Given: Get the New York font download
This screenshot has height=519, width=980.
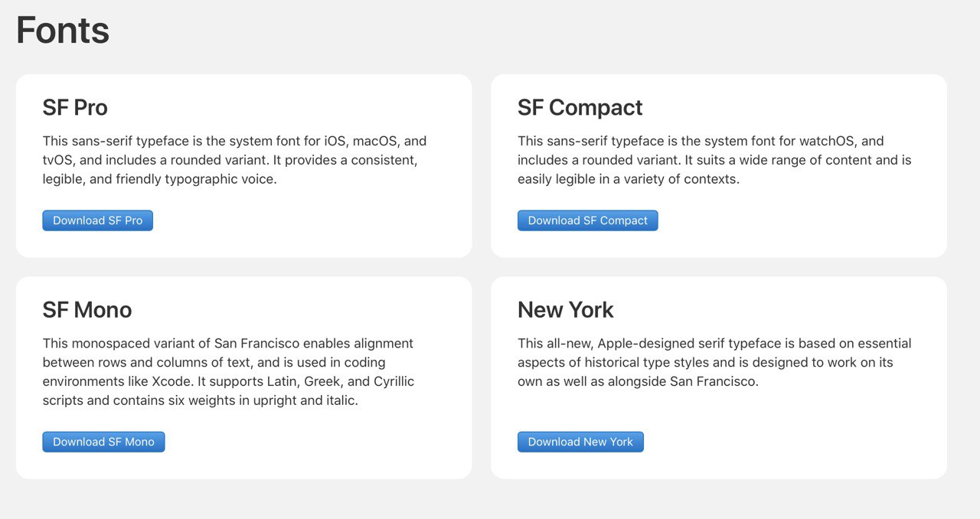Looking at the screenshot, I should click(580, 442).
